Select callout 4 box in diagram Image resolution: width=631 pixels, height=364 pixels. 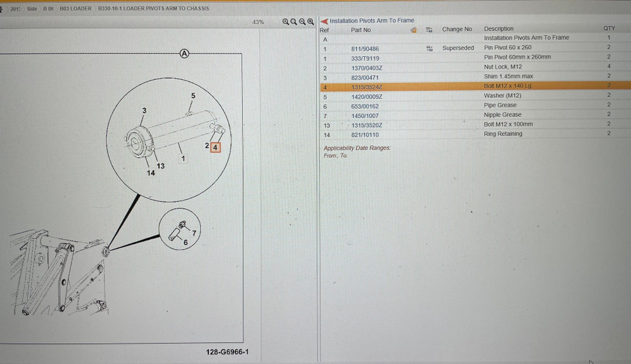tap(215, 148)
